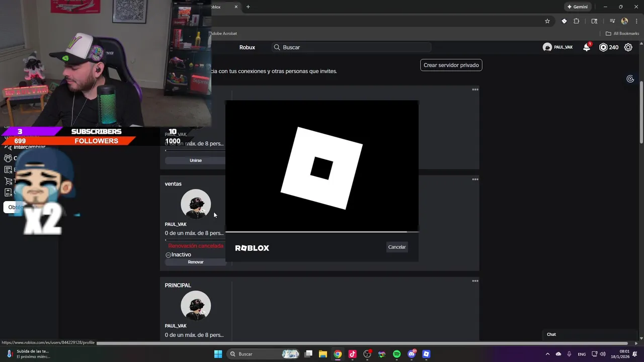This screenshot has height=362, width=644.
Task: Click Crear servidor privado button
Action: pyautogui.click(x=451, y=65)
